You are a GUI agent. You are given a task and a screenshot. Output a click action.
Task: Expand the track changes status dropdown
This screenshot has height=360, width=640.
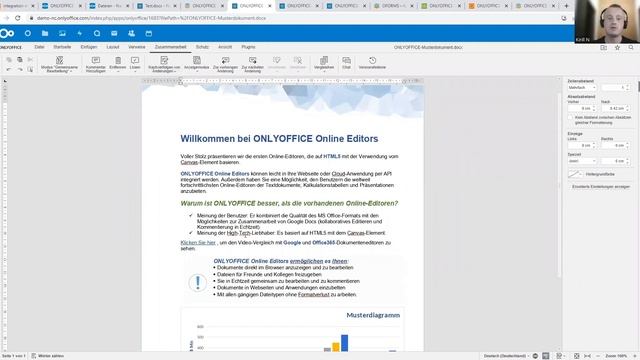tap(561, 356)
